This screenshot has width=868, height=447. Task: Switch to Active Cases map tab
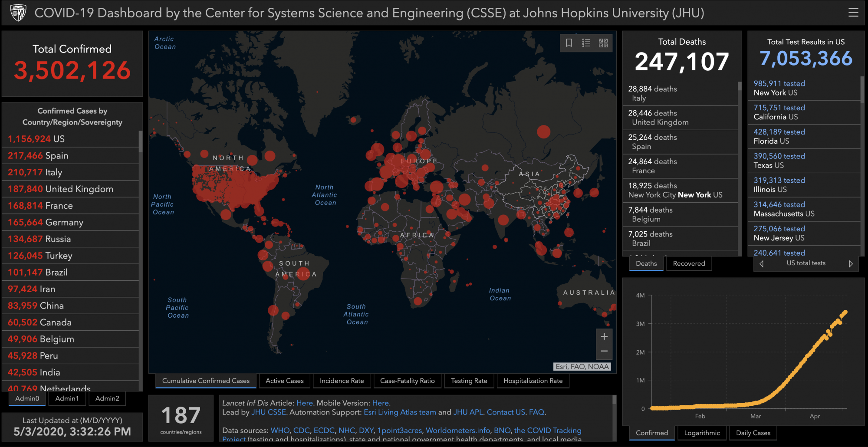tap(285, 381)
